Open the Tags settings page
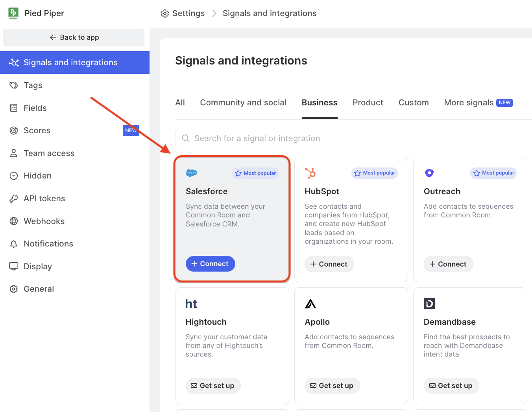Viewport: 532px width, 412px height. point(75,85)
